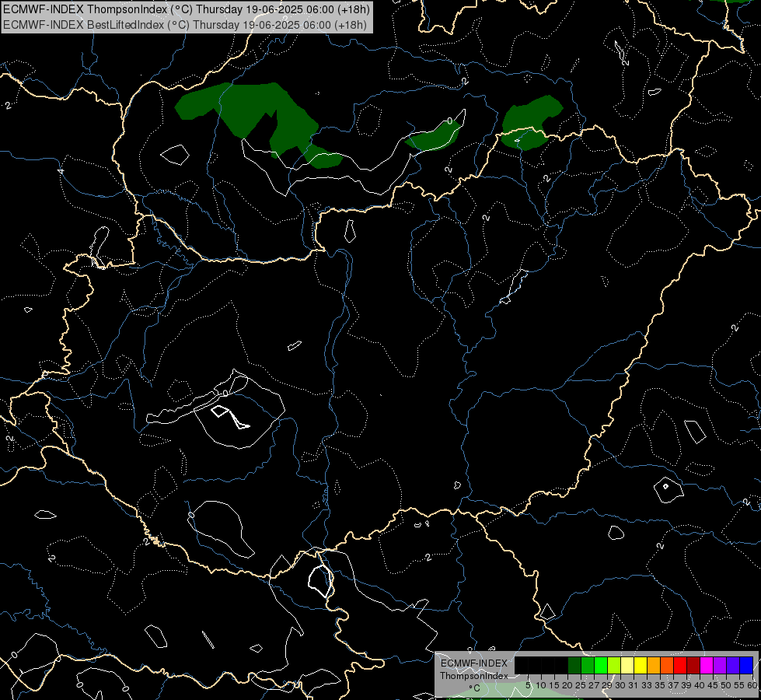
Task: Click the ThompsonIndex title line at top
Action: [x=187, y=9]
